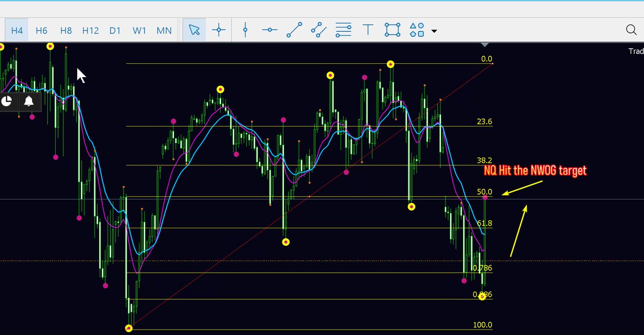The height and width of the screenshot is (335, 644).
Task: Pick the vertical line drawing tool
Action: pos(245,30)
